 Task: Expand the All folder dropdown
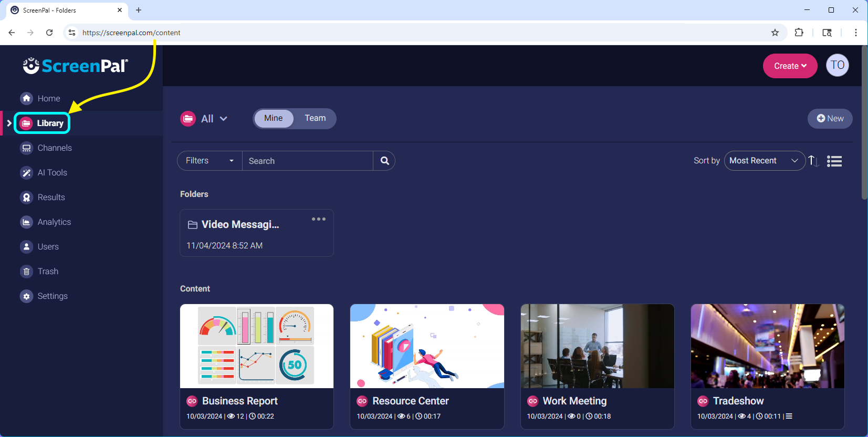[204, 119]
